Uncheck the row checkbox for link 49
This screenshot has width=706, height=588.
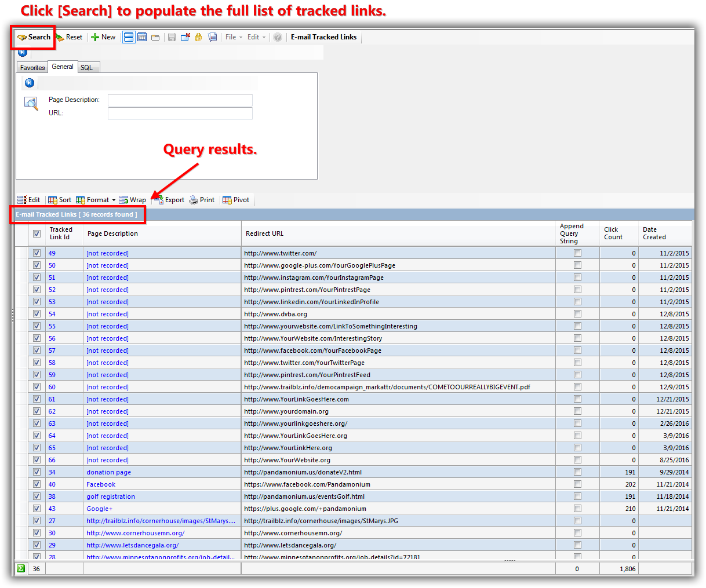[x=37, y=253]
